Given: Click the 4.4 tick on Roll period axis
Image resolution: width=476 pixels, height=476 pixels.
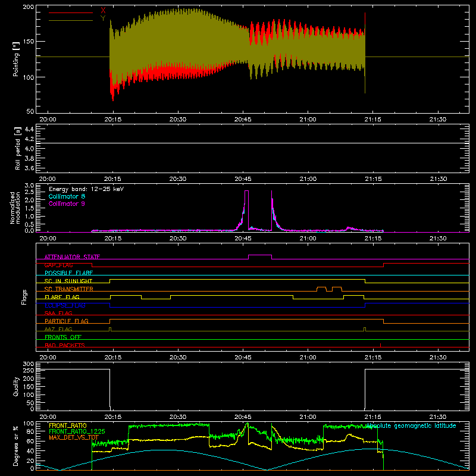Looking at the screenshot, I should (x=29, y=130).
